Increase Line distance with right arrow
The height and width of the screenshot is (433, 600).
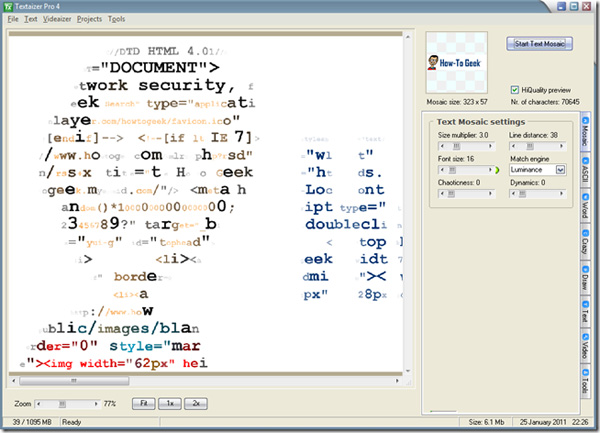tap(561, 146)
